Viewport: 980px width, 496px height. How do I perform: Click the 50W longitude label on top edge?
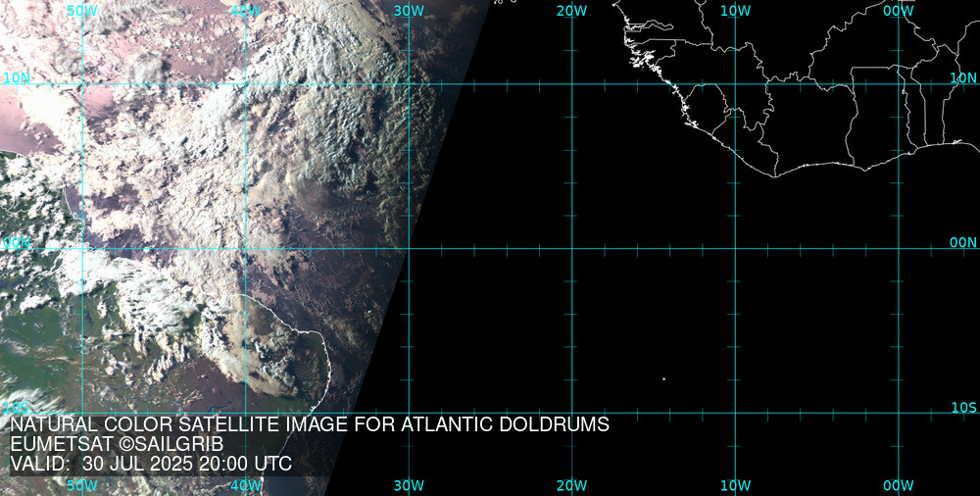[x=82, y=11]
